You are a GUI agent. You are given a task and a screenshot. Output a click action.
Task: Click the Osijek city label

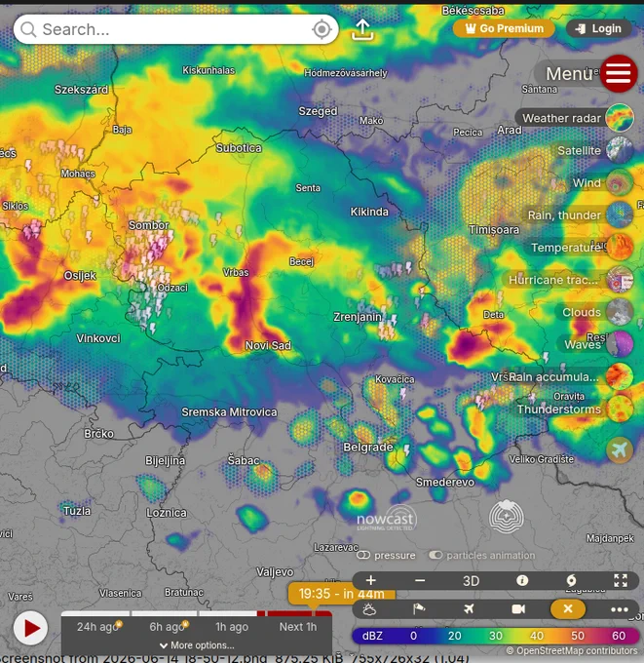[x=80, y=276]
